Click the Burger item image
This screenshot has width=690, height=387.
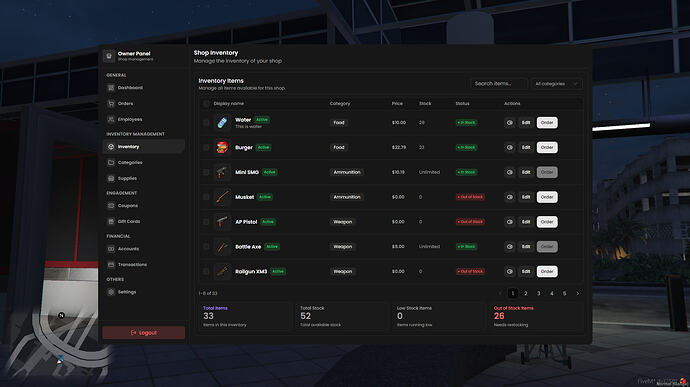222,147
